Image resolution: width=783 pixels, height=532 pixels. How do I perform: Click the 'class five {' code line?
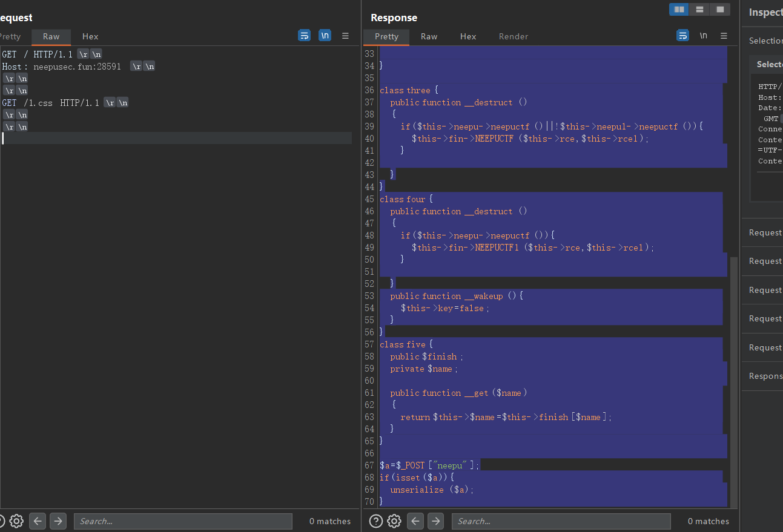pyautogui.click(x=407, y=344)
